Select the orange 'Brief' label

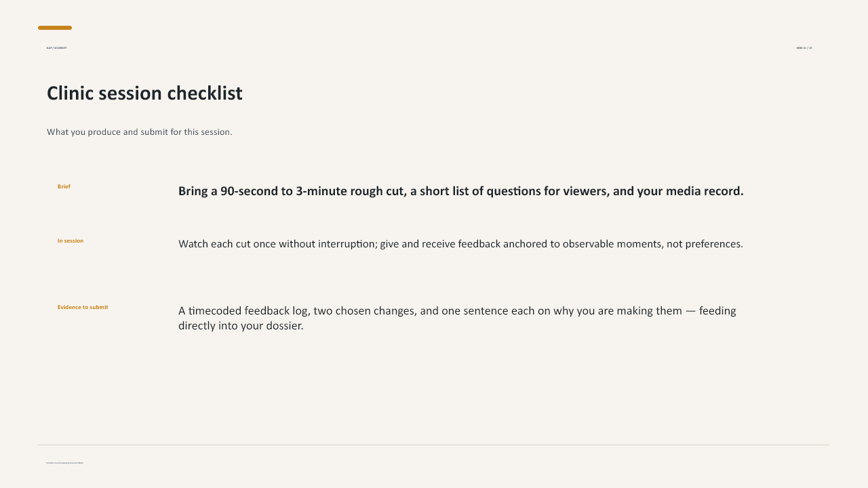coord(64,186)
